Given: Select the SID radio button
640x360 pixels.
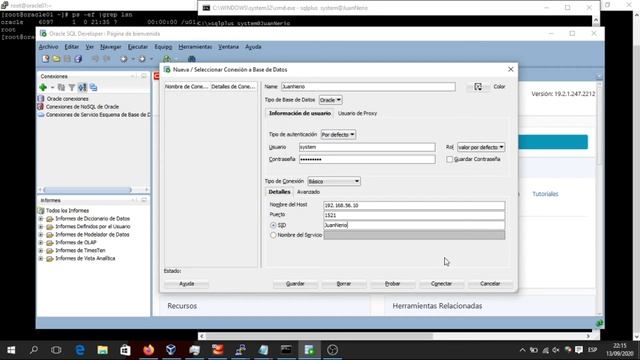Looking at the screenshot, I should click(273, 225).
